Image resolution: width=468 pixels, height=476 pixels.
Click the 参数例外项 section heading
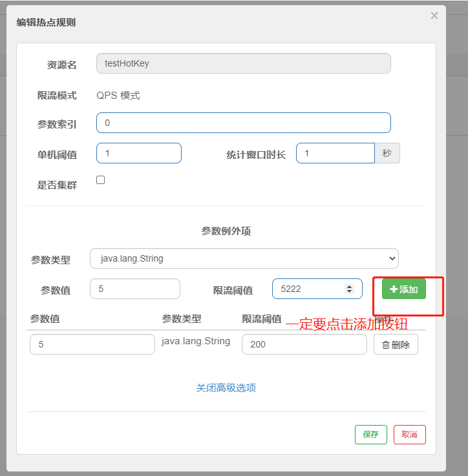tap(226, 231)
